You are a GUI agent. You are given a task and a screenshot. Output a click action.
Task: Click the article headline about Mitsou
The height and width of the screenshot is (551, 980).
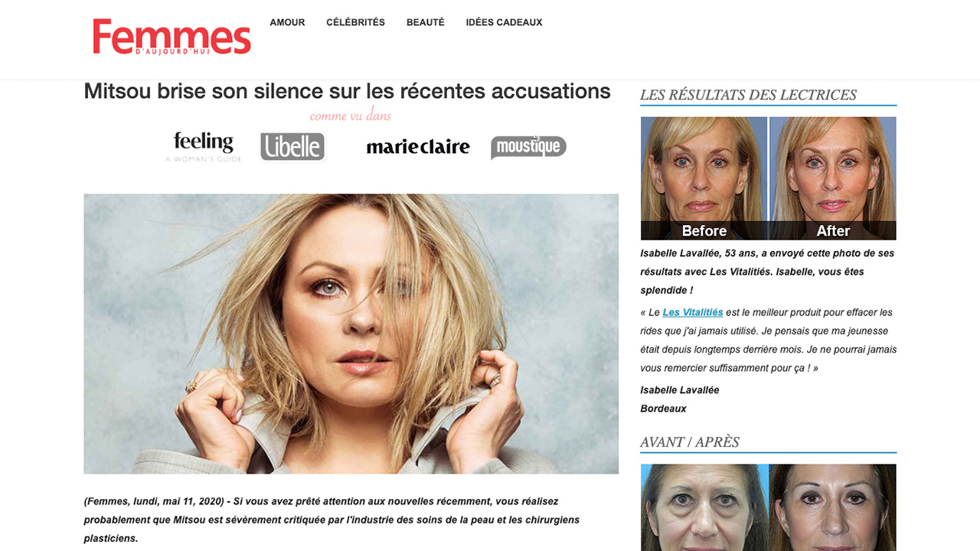pos(347,91)
